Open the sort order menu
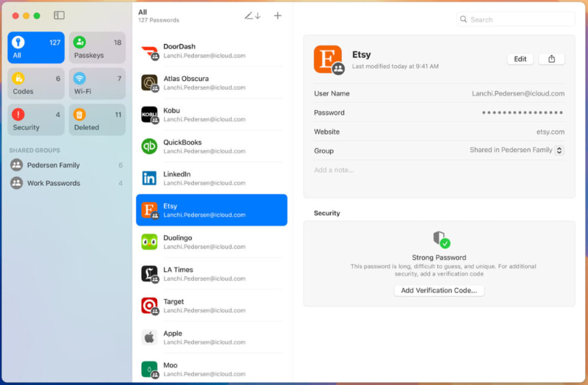Screen dimensions: 588x385 click(x=252, y=15)
